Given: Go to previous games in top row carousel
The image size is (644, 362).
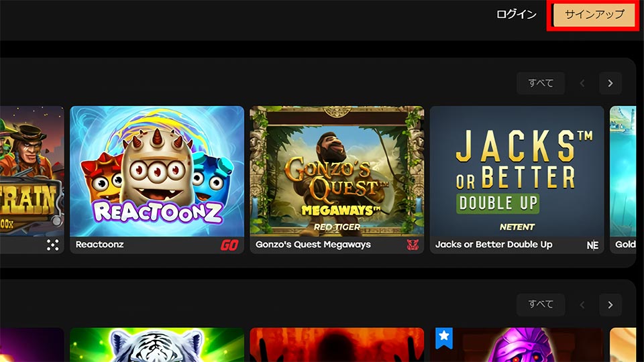Looking at the screenshot, I should [x=582, y=83].
